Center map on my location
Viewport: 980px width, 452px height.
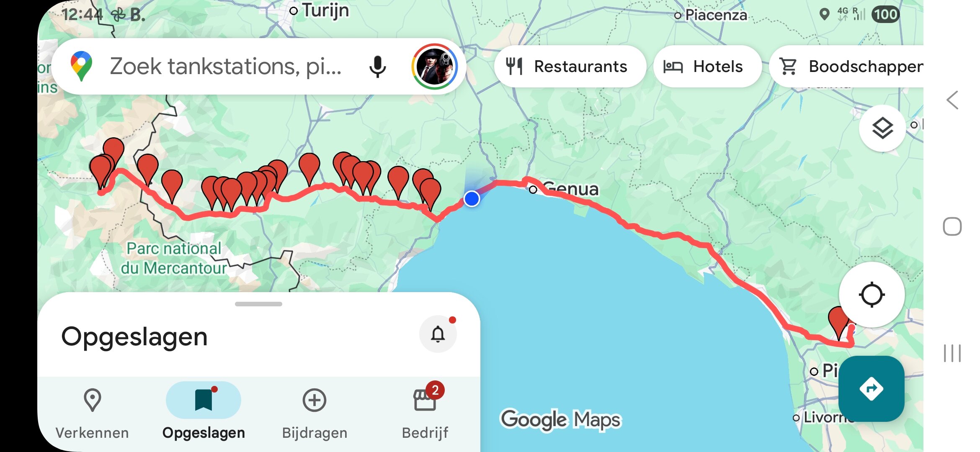[872, 295]
